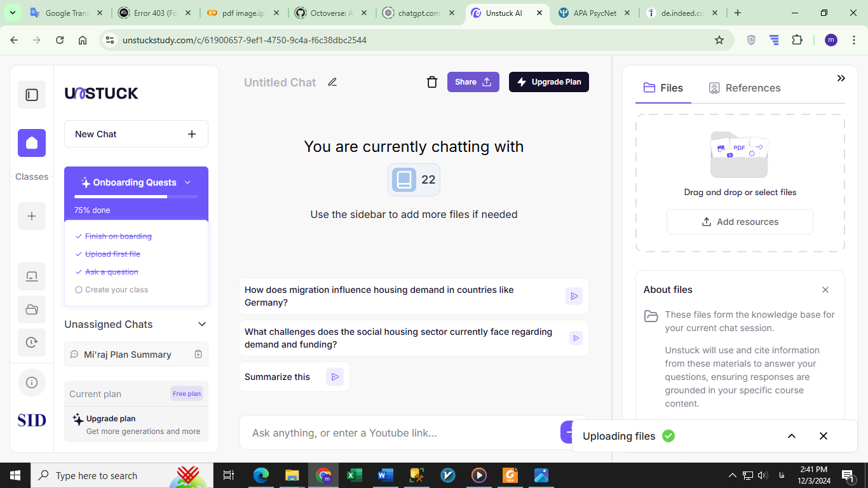
Task: Toggle the sidebar panel icon
Action: click(32, 95)
